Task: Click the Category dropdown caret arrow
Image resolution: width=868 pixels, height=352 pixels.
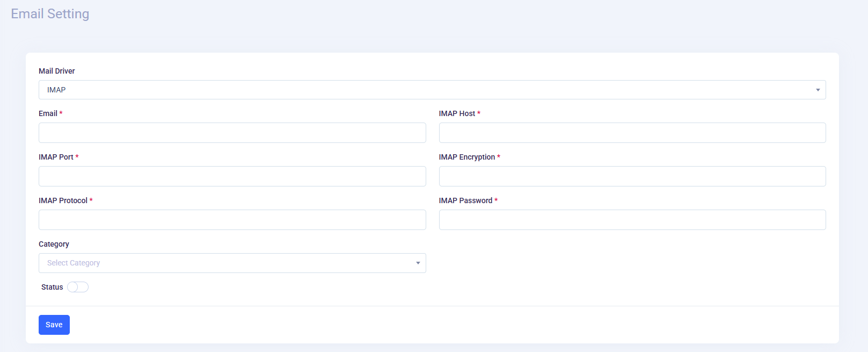Action: pyautogui.click(x=418, y=263)
